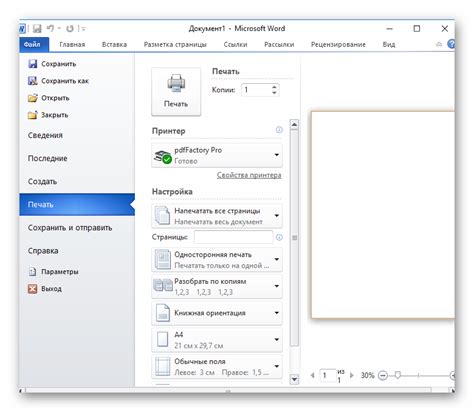Click the Redo arrow in the title bar

click(70, 29)
